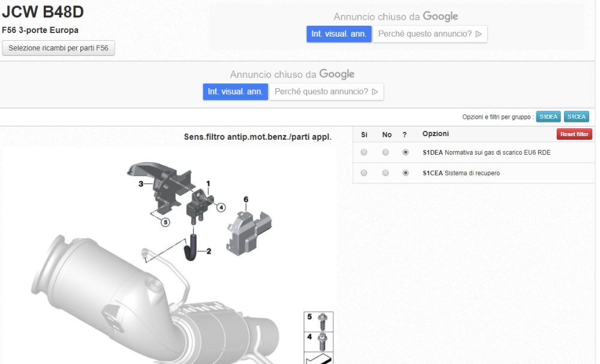
Task: Click diagram title 'Sens.filtro antip.mot.benz./parti appl.'
Action: coord(257,137)
